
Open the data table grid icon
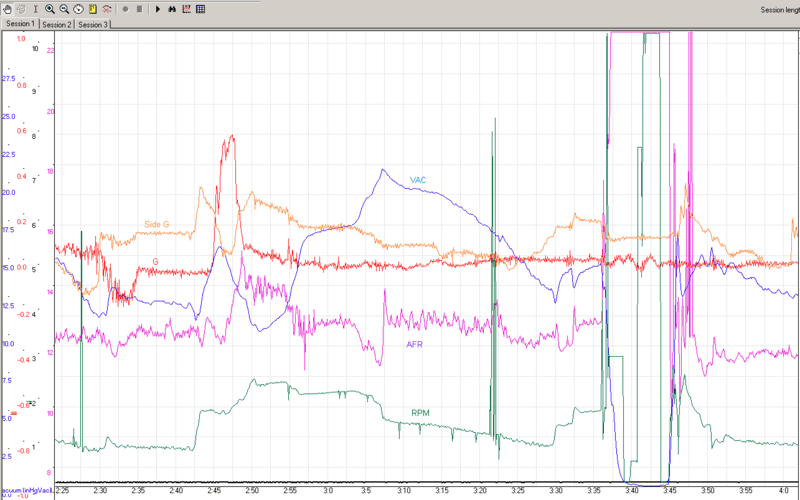[x=201, y=9]
